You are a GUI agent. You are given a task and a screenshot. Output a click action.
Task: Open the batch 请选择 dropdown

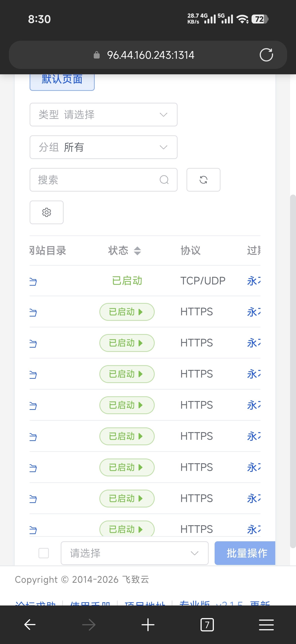pos(134,553)
